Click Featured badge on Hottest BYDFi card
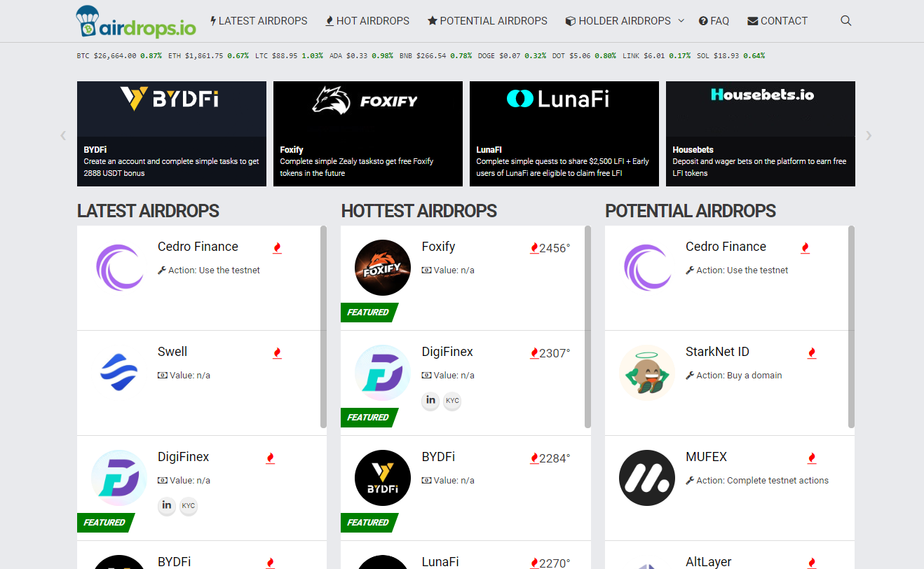The height and width of the screenshot is (569, 924). click(x=368, y=523)
